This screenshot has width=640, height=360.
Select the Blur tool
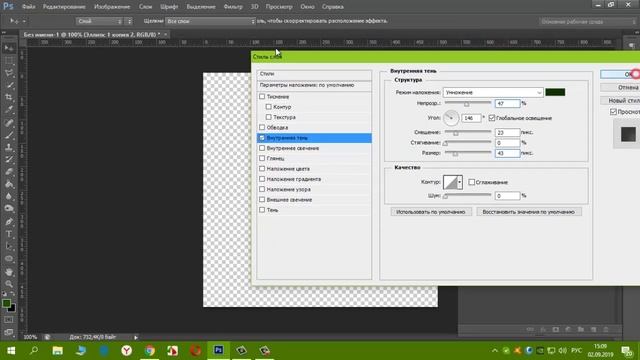(x=9, y=196)
